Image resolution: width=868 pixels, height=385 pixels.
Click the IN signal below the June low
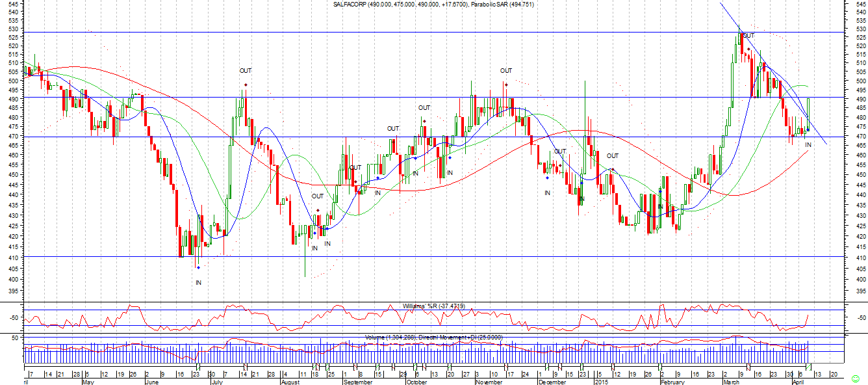(x=198, y=282)
